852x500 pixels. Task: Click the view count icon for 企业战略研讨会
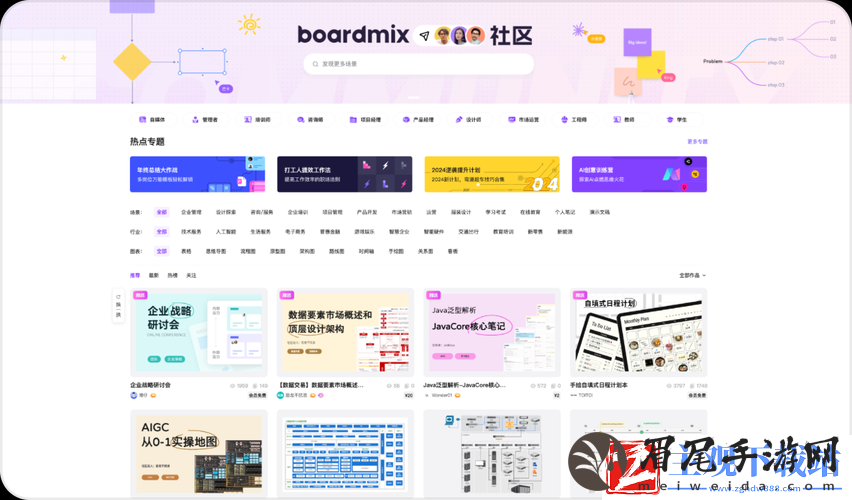(233, 386)
